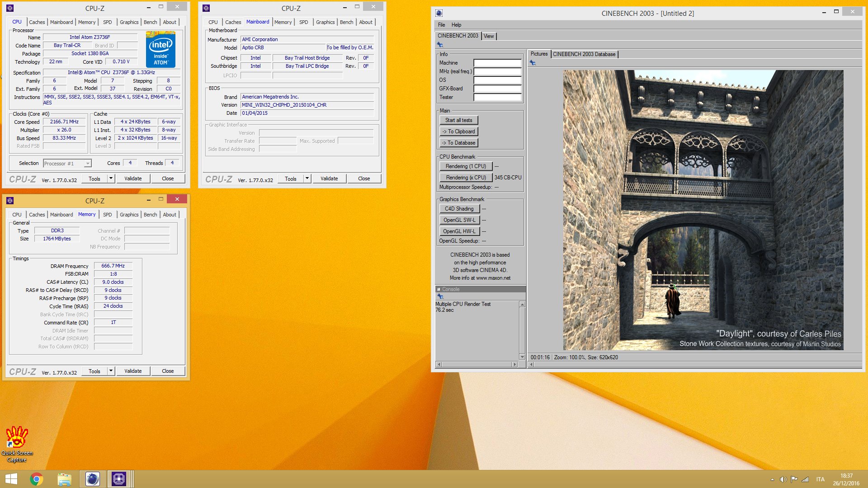Click the blue arrow icon under the CINEBENCH 2003 tab
Image resolution: width=868 pixels, height=488 pixels.
pyautogui.click(x=440, y=44)
